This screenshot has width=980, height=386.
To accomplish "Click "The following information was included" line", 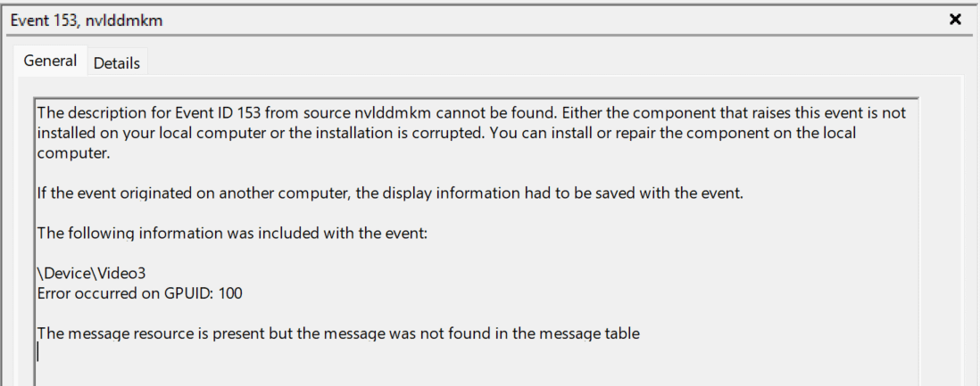I will (234, 234).
